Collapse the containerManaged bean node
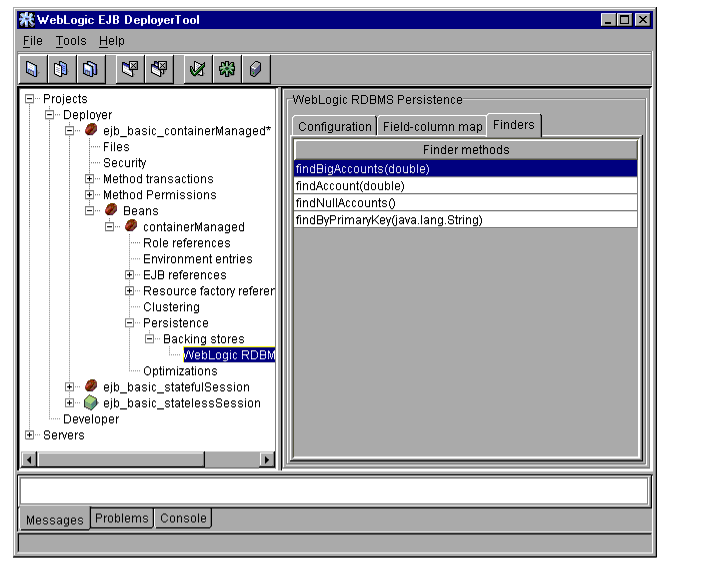 (x=110, y=226)
